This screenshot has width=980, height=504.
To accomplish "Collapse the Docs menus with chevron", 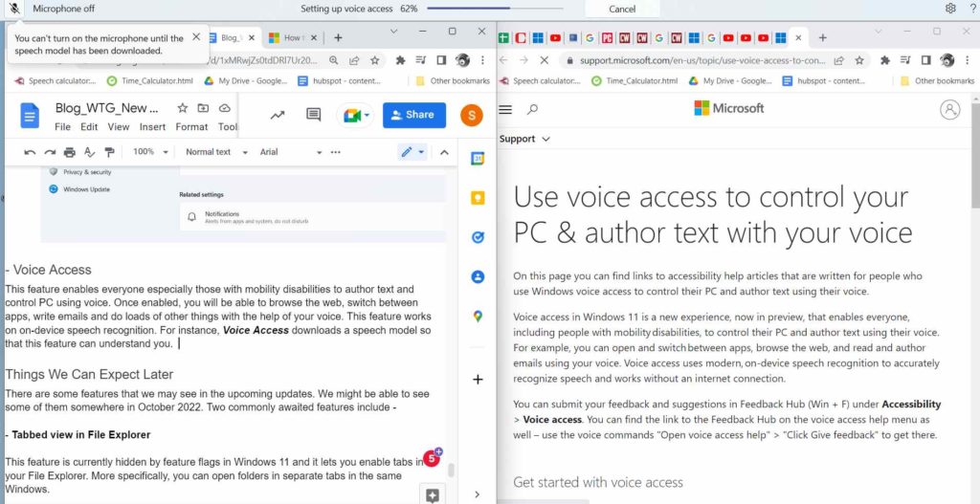I will pos(444,152).
